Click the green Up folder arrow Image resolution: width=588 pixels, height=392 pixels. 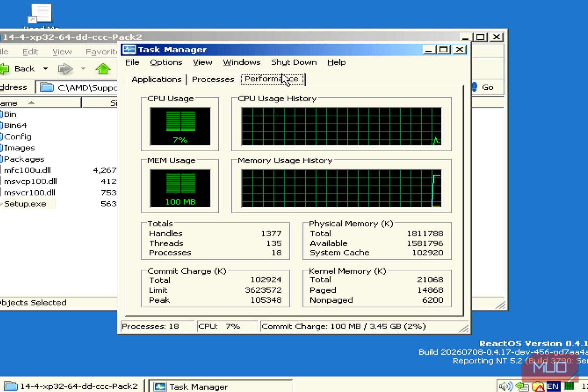click(103, 69)
